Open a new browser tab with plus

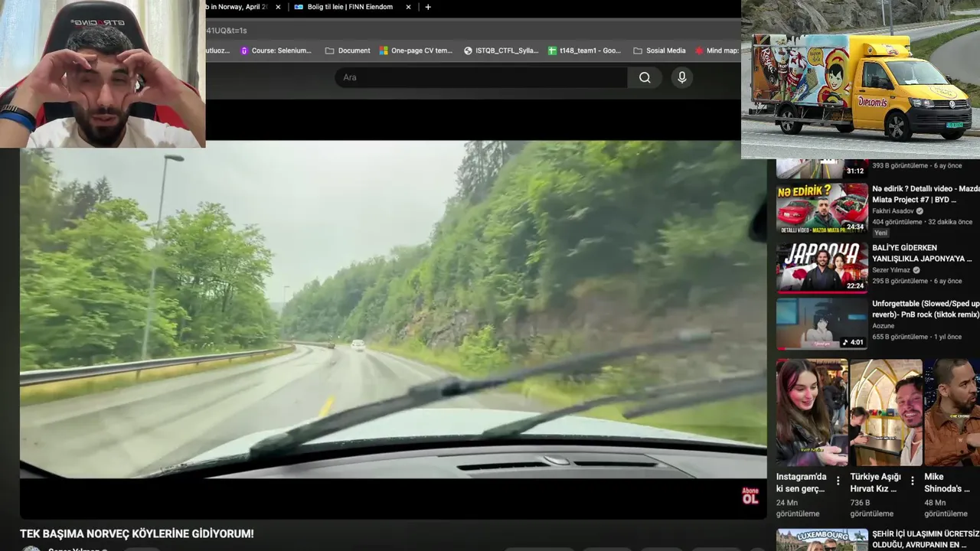tap(428, 7)
